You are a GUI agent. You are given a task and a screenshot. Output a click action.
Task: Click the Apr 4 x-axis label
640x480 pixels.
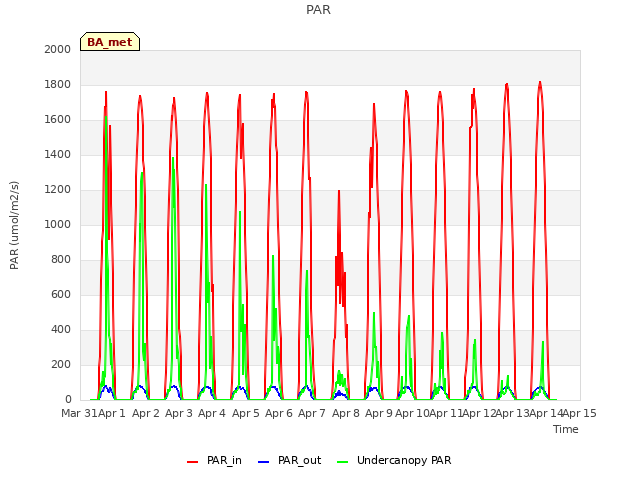[212, 413]
